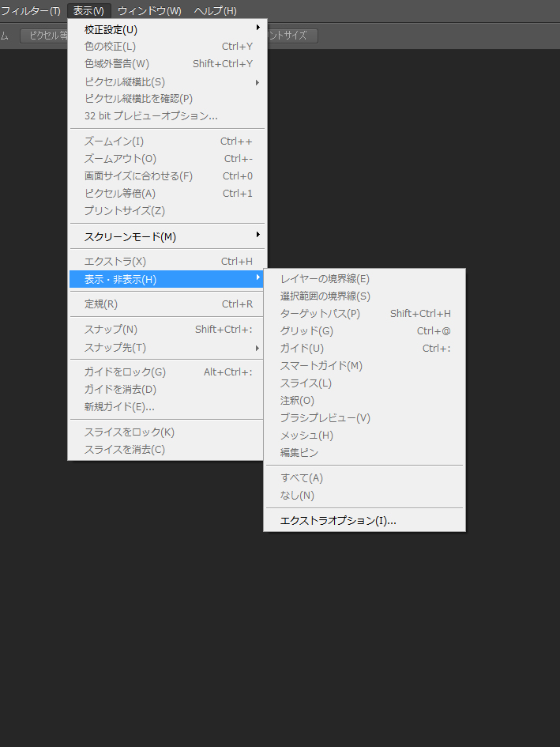Toggle スライス(L) visibility in submenu
The height and width of the screenshot is (747, 560).
[364, 383]
